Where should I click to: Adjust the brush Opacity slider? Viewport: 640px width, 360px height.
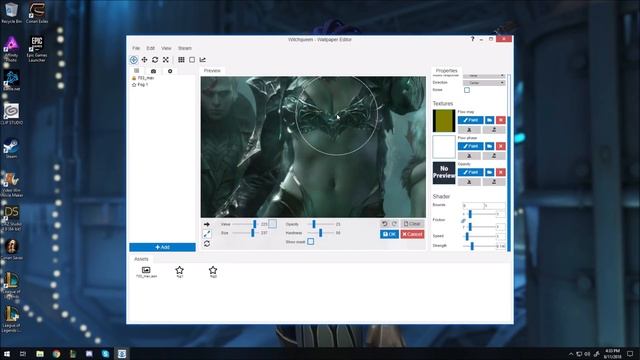tap(320, 224)
